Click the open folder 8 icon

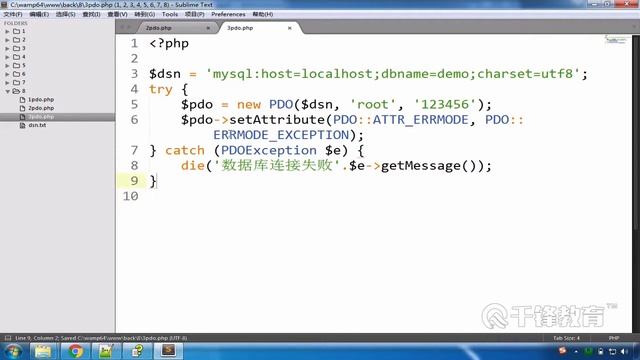[x=16, y=91]
